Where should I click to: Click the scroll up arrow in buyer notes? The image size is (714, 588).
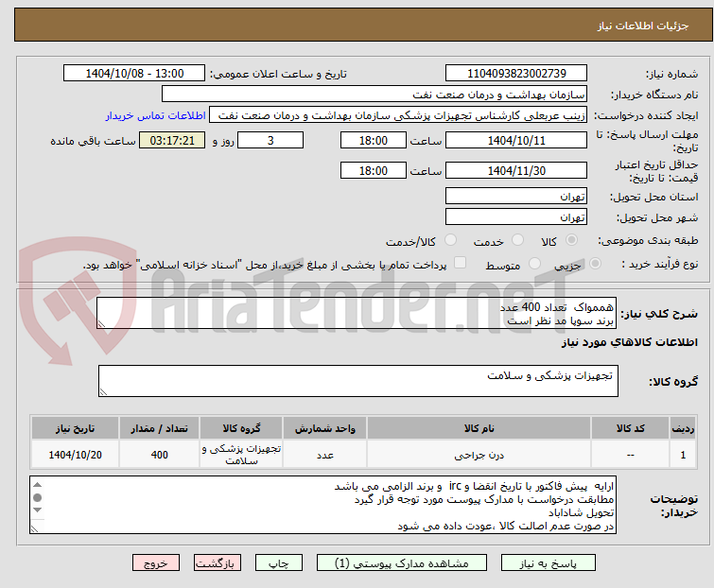[37, 485]
